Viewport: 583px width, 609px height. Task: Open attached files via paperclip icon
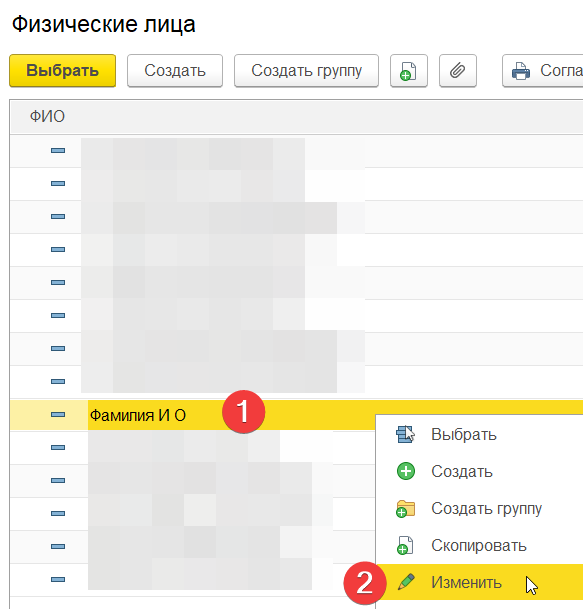point(458,71)
